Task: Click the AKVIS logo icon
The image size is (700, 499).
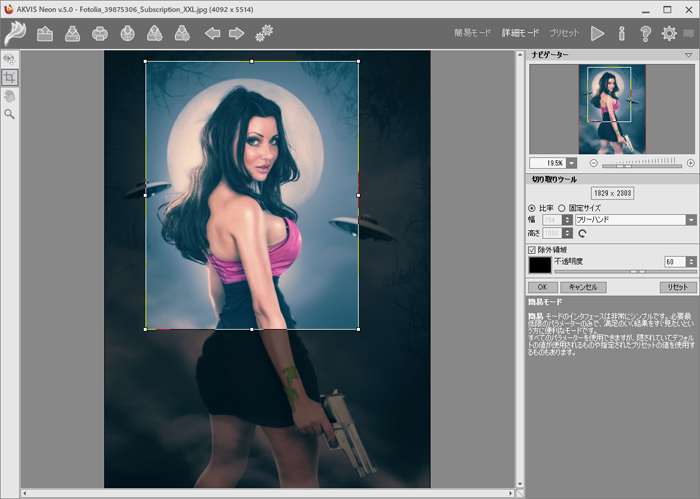Action: [x=15, y=33]
